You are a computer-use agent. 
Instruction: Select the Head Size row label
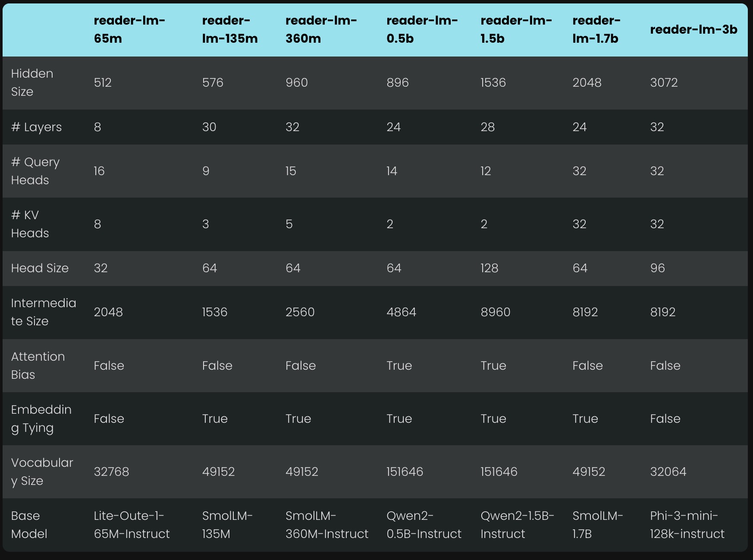(x=40, y=268)
